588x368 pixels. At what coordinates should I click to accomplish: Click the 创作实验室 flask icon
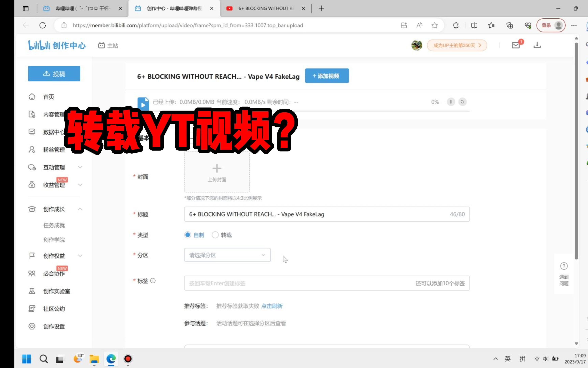tap(32, 291)
